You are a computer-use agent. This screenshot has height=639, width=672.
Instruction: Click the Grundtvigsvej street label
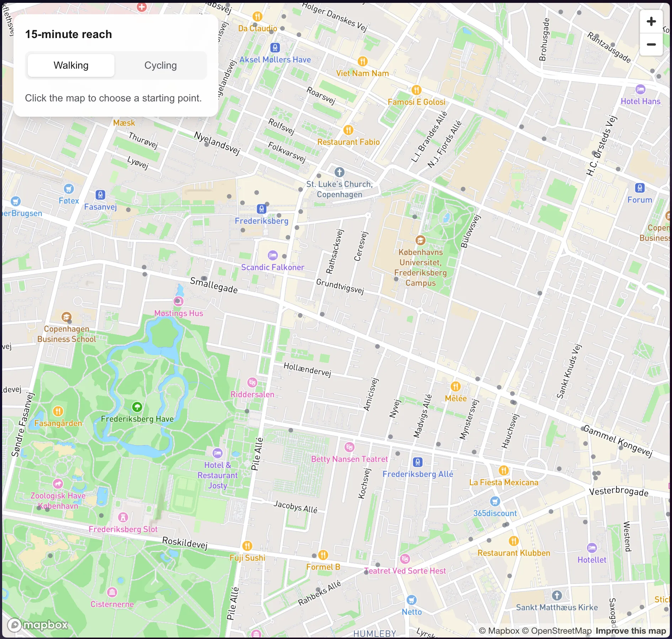[340, 286]
